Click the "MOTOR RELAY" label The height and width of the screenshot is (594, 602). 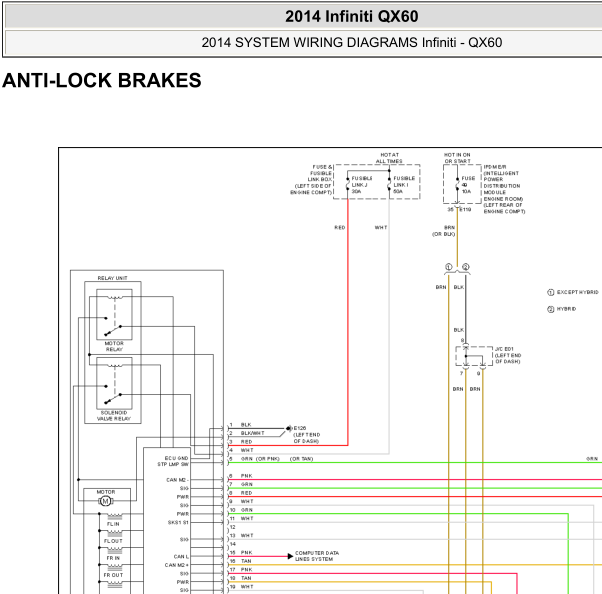(114, 346)
